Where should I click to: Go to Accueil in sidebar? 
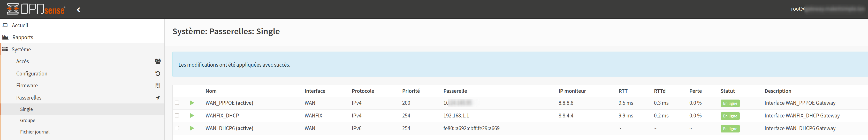click(20, 25)
